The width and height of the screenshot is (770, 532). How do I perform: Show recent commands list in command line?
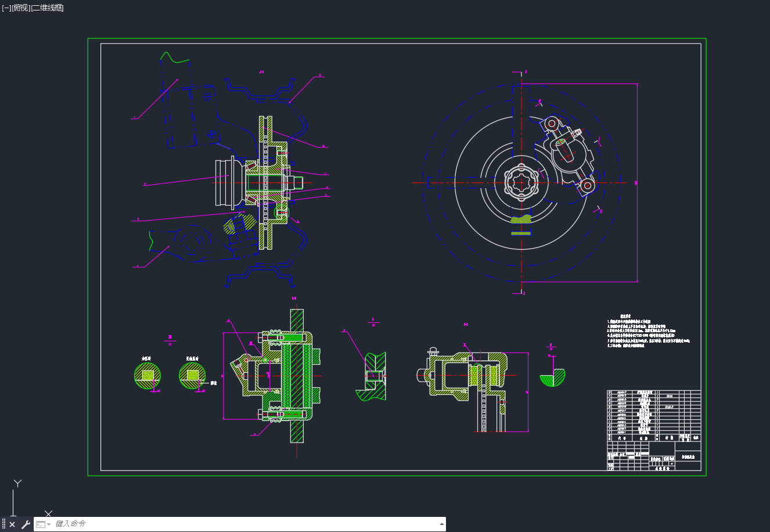click(42, 524)
